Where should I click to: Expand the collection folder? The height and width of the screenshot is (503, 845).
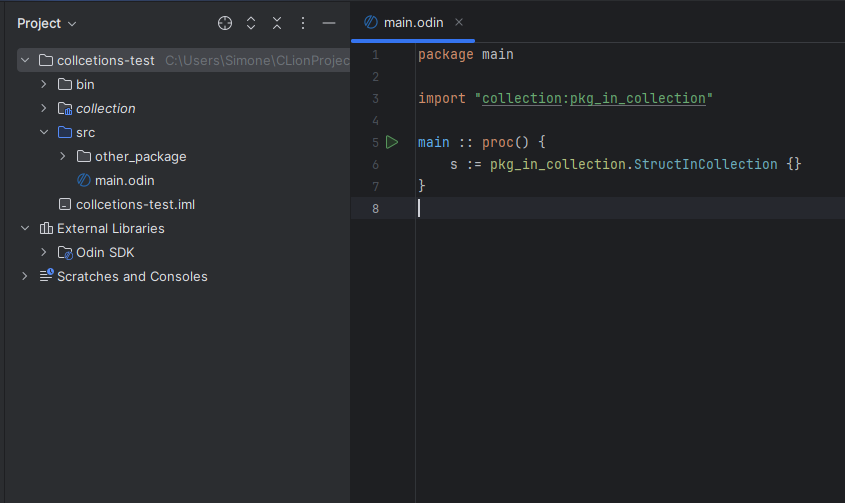tap(44, 108)
